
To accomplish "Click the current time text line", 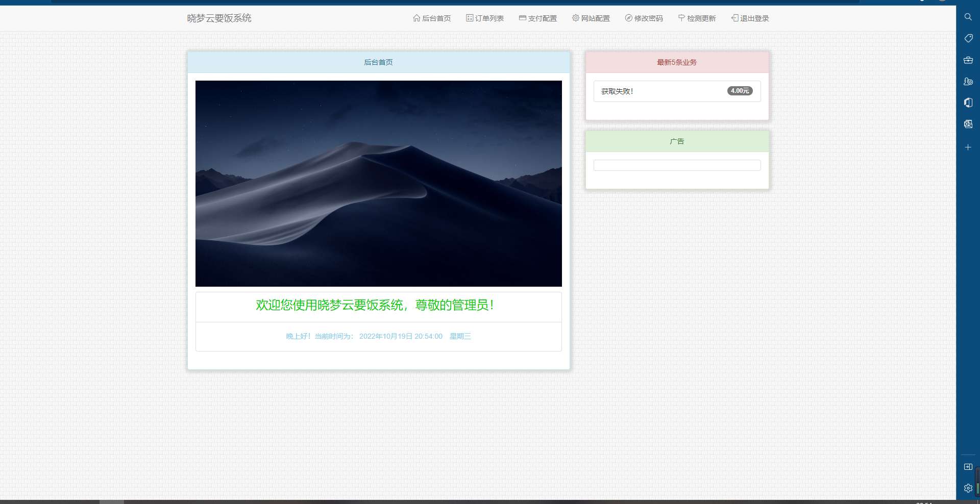I will pyautogui.click(x=378, y=336).
